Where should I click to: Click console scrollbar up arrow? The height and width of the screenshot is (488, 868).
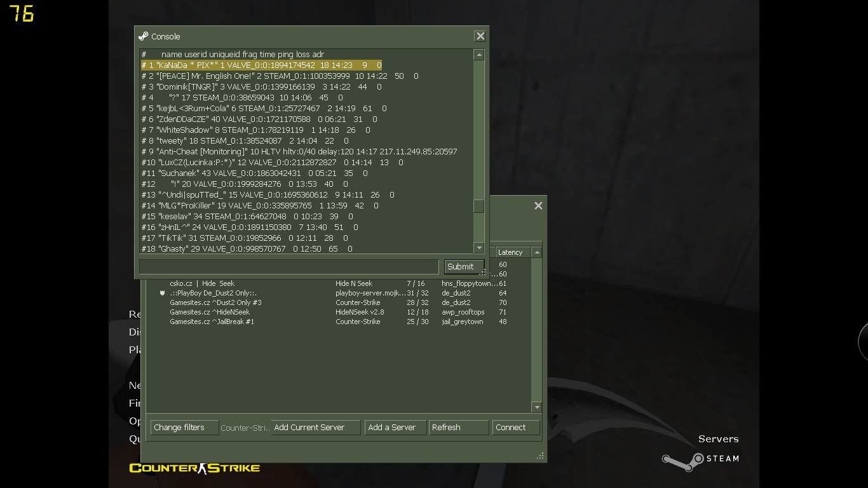coord(479,55)
